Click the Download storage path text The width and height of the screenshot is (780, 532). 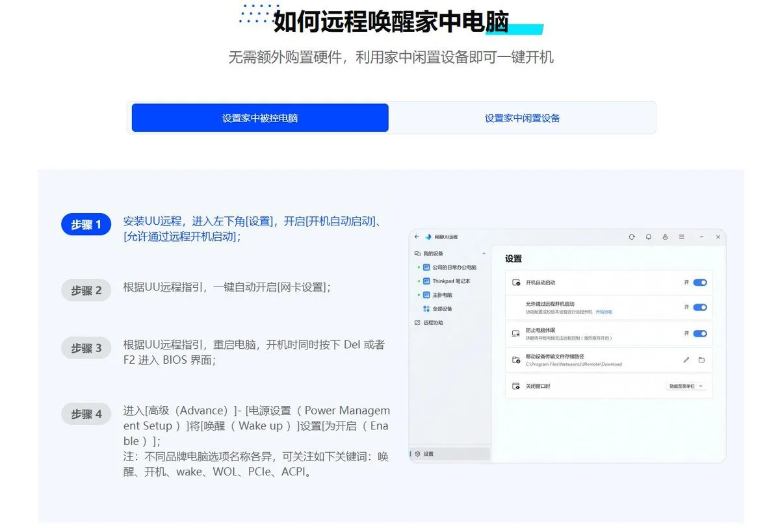[x=574, y=364]
